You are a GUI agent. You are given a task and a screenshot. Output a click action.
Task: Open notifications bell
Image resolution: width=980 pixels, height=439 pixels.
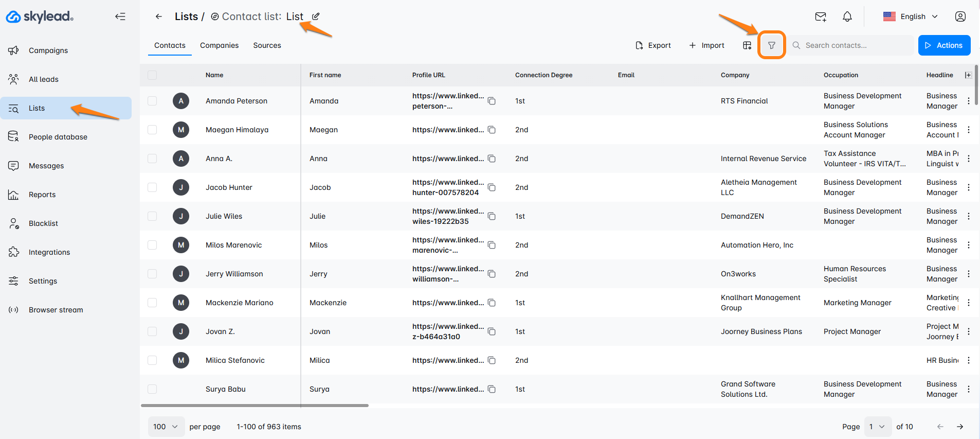847,16
